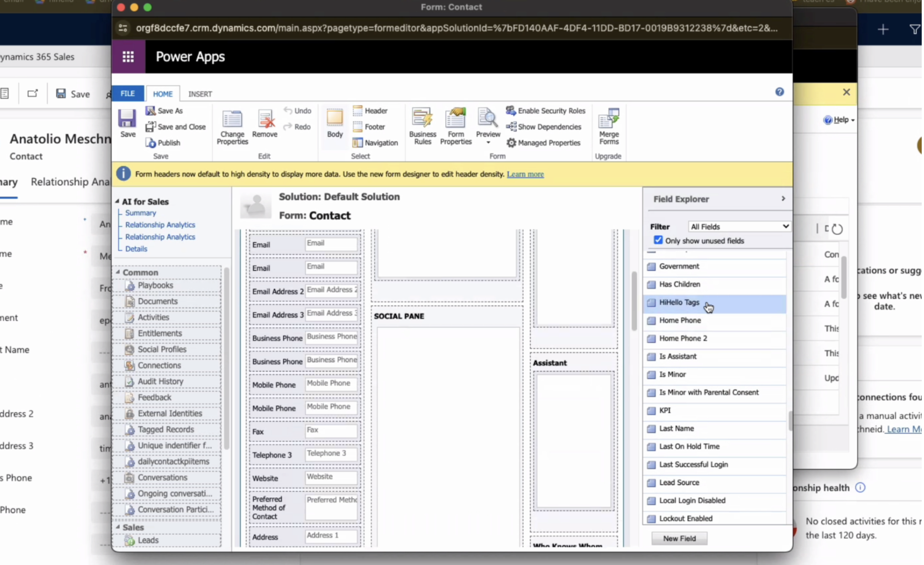The width and height of the screenshot is (924, 565).
Task: Open the Power Apps app launcher waffle
Action: [x=128, y=57]
